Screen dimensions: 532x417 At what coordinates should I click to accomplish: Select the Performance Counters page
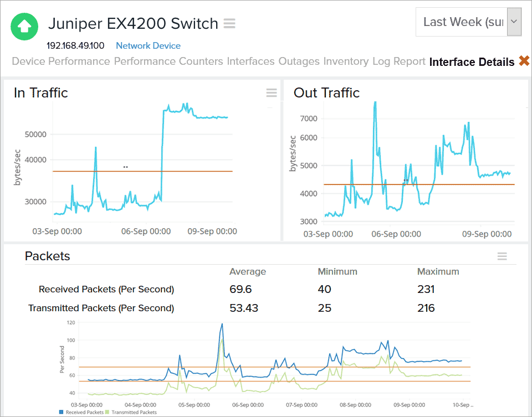pos(168,61)
